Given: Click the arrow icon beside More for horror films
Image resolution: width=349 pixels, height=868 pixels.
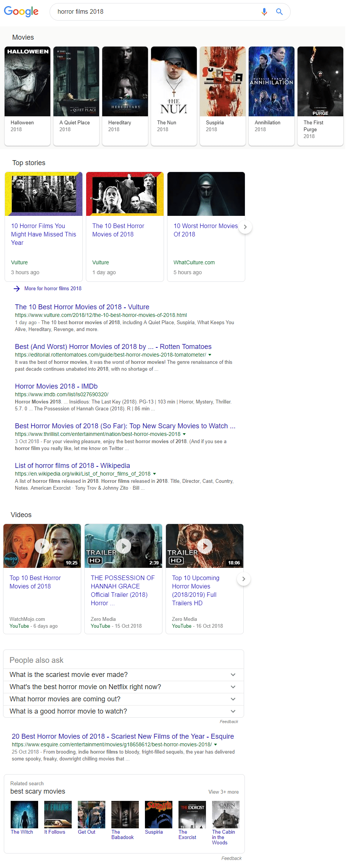Looking at the screenshot, I should click(x=17, y=289).
